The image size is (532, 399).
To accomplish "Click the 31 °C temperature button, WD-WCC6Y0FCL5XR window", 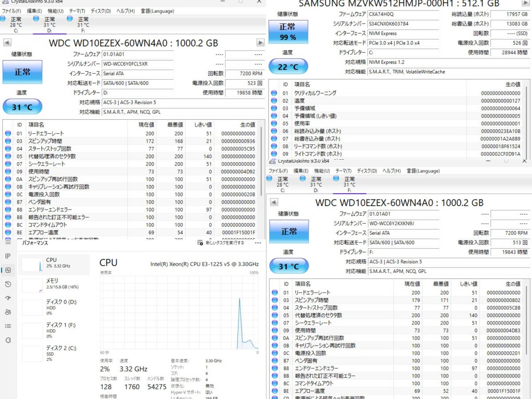I will 22,107.
